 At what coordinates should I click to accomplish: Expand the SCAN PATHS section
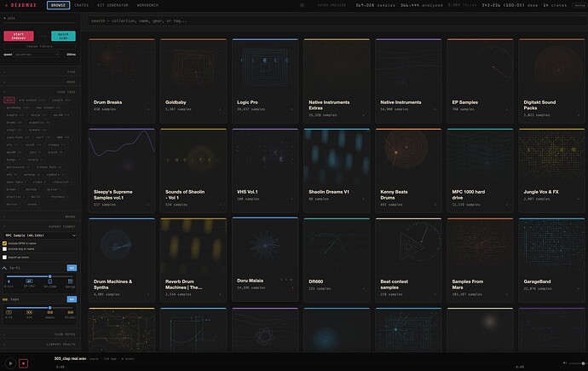pyautogui.click(x=40, y=334)
